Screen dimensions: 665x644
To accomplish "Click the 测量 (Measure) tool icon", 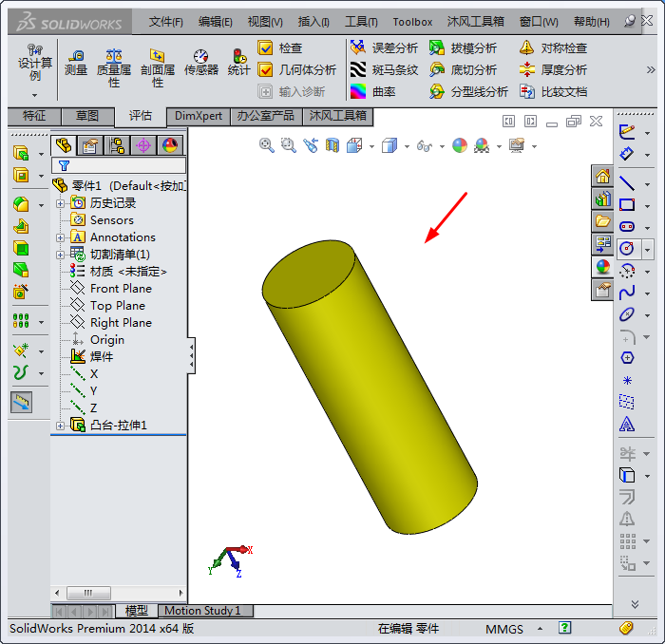I will [x=75, y=63].
